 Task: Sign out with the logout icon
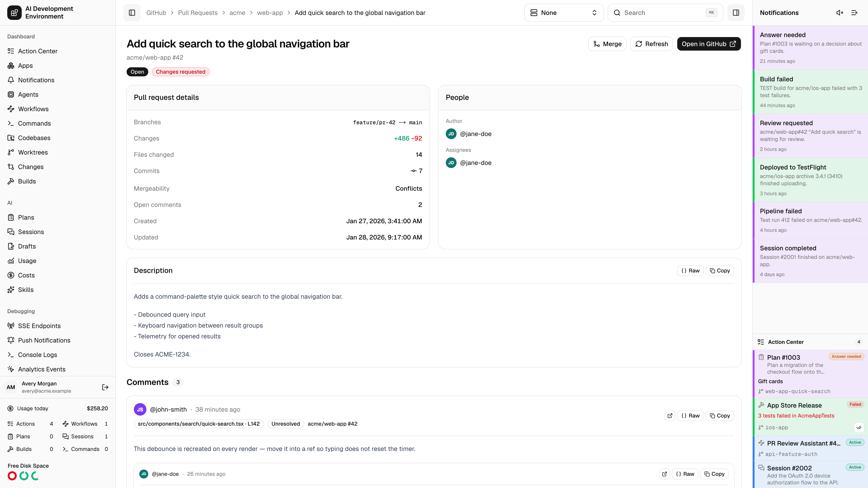point(105,387)
